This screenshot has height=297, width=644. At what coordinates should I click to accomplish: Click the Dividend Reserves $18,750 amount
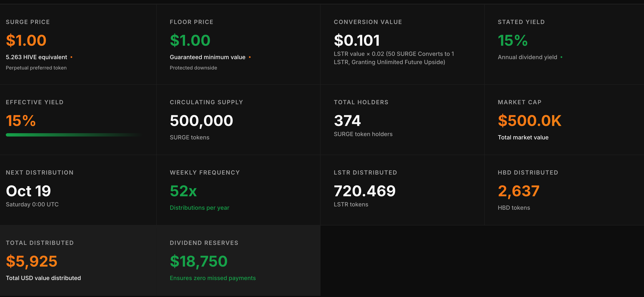click(x=198, y=261)
